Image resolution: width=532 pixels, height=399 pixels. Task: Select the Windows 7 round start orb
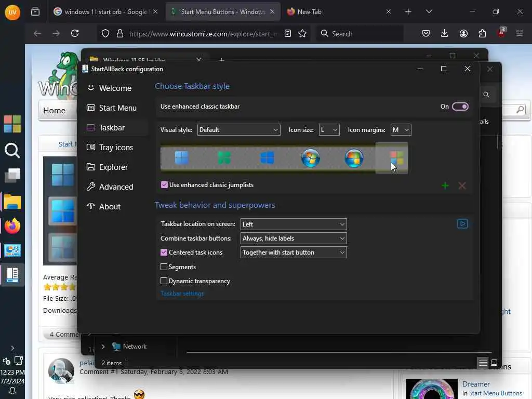pyautogui.click(x=311, y=158)
